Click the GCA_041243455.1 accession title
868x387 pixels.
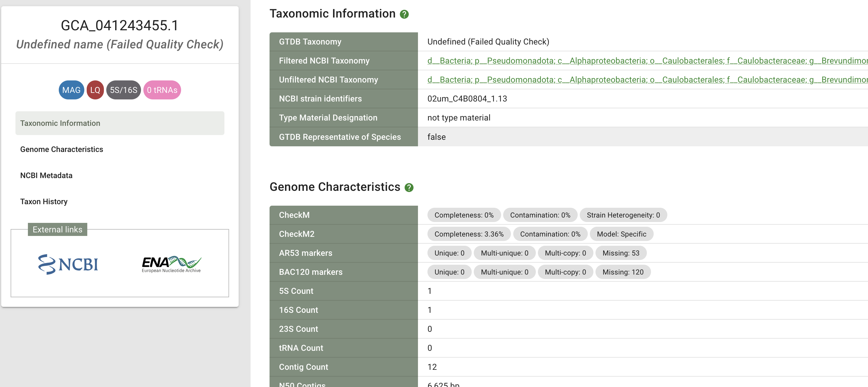tap(120, 26)
